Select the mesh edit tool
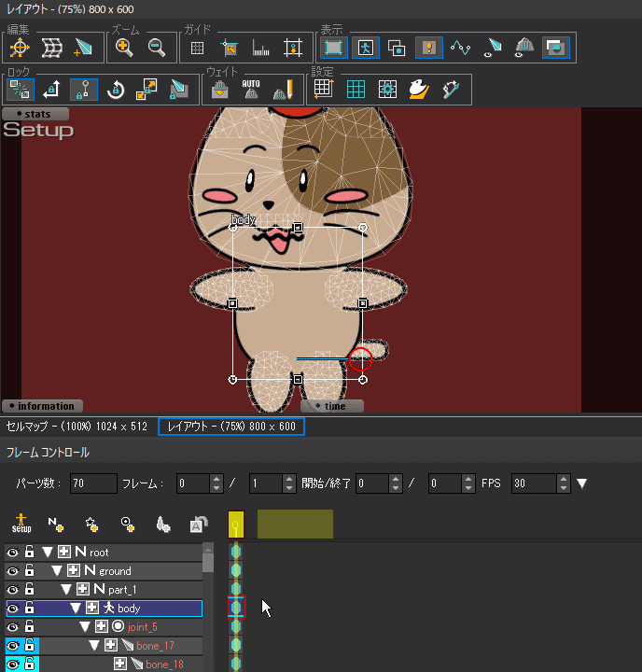 [x=51, y=48]
